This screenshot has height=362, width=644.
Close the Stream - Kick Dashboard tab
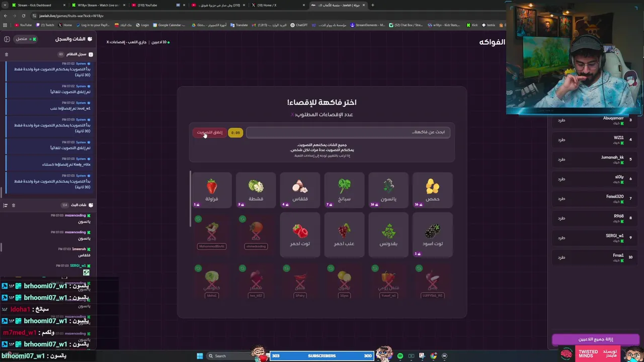tap(64, 5)
